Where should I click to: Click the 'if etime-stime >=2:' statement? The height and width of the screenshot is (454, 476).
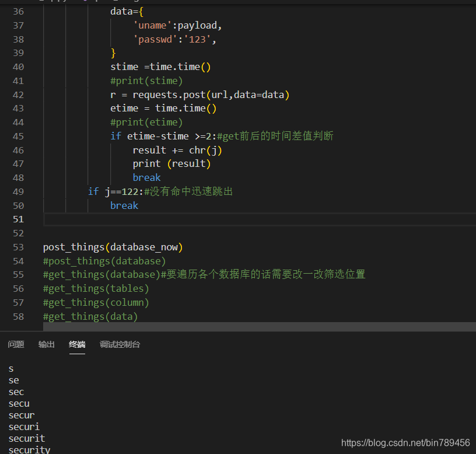click(163, 136)
